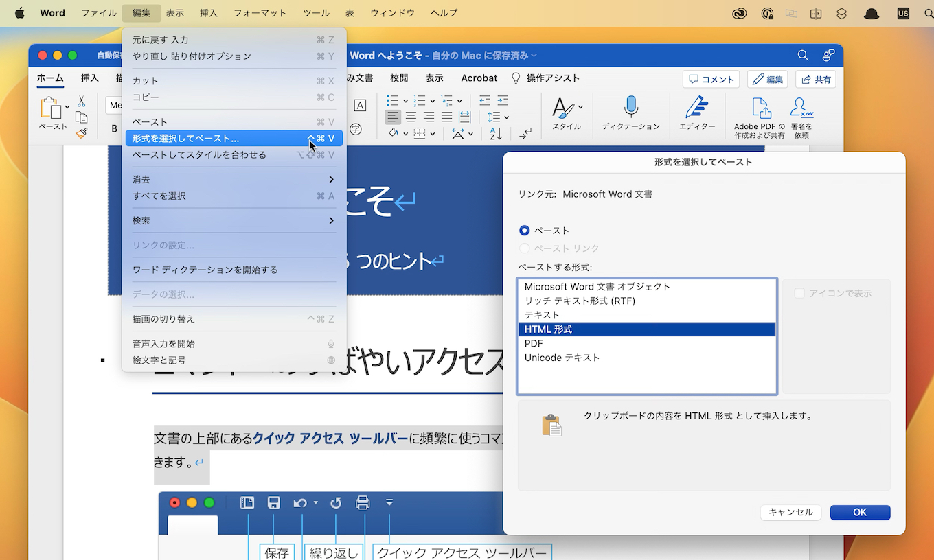This screenshot has width=934, height=560.
Task: Expand the document title save-location chevron
Action: pyautogui.click(x=534, y=56)
